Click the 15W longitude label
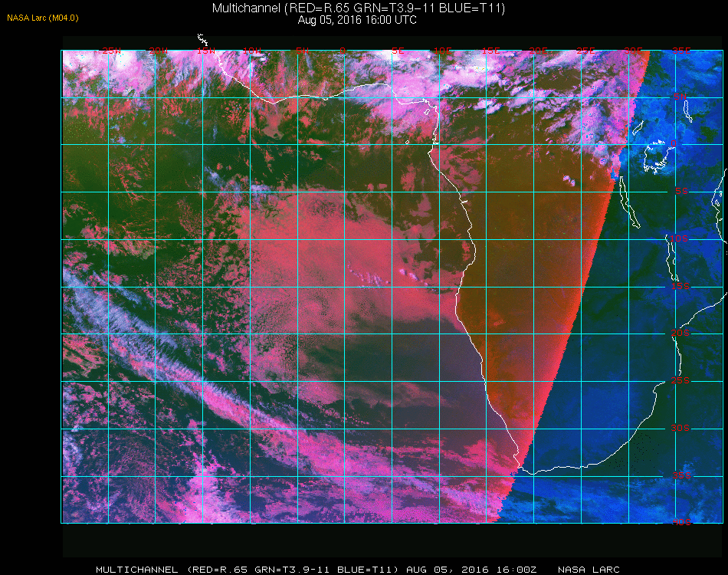Screen dimensions: 728x575 pos(205,51)
